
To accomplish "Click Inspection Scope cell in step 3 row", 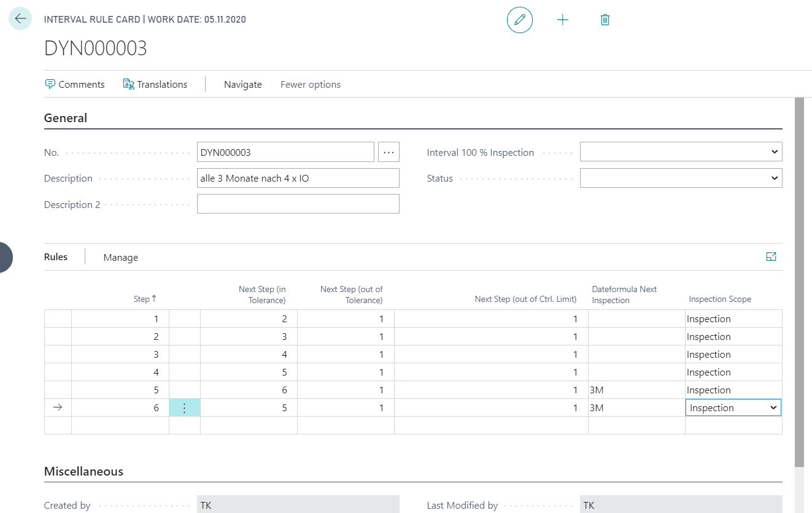I will (x=733, y=354).
